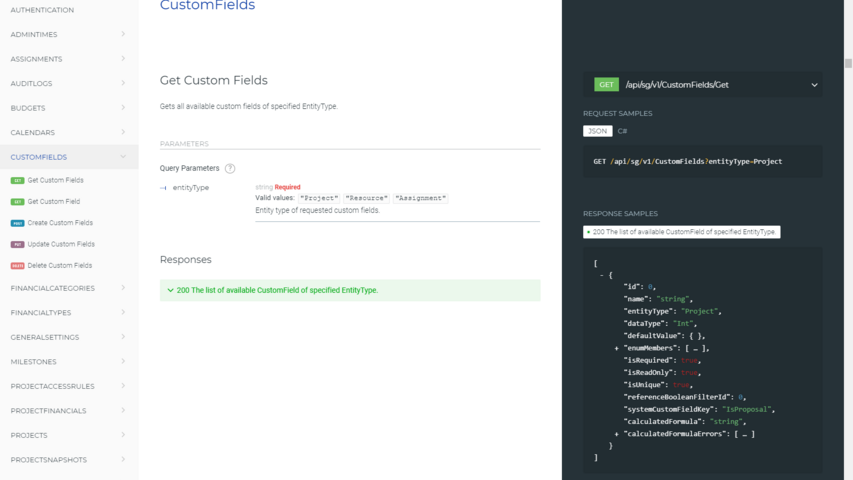Image resolution: width=853 pixels, height=480 pixels.
Task: Expand the PROJECTS sidebar category
Action: pos(123,435)
